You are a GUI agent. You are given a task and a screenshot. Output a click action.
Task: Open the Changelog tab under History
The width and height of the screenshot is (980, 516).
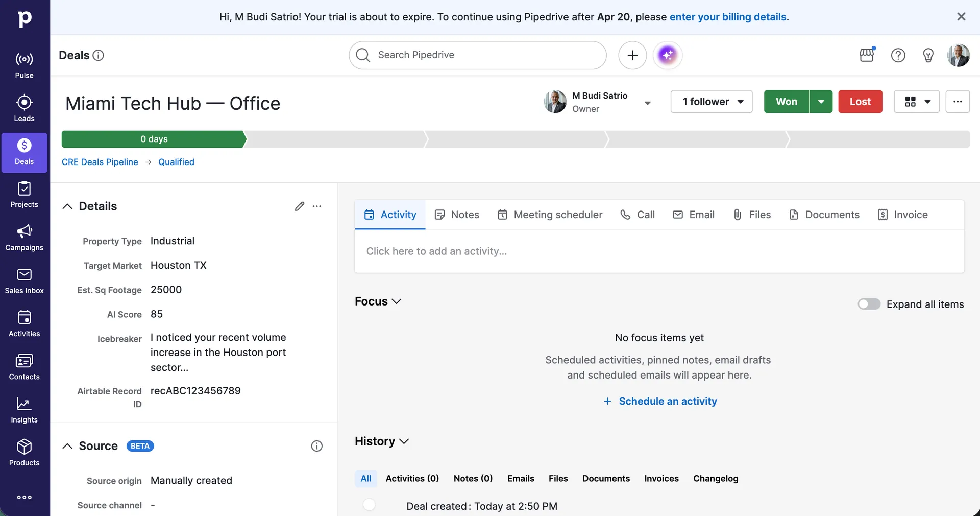[x=716, y=478]
